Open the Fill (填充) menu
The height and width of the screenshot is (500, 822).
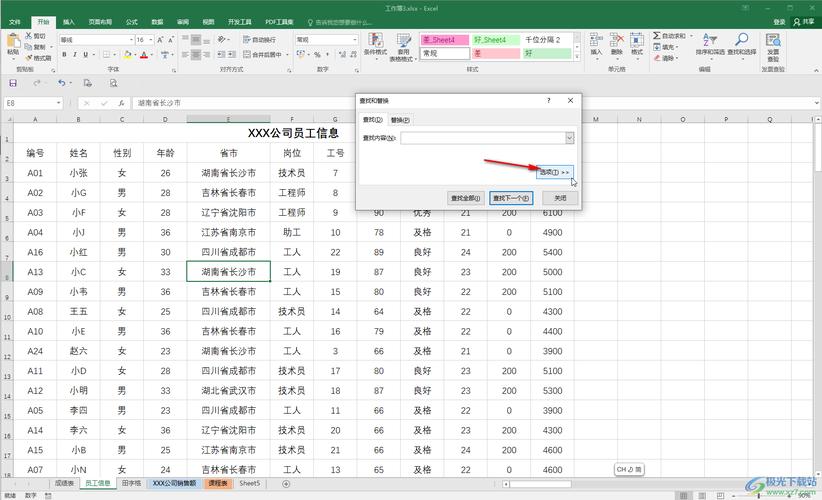(666, 47)
